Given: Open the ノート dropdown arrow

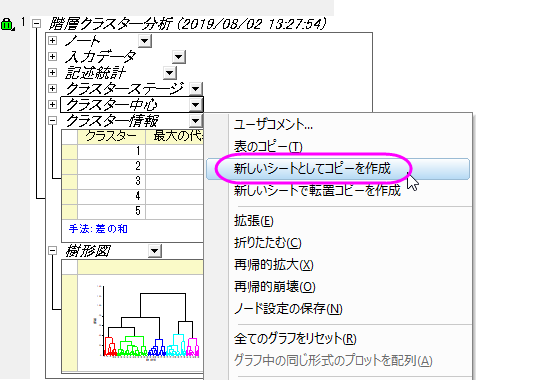Looking at the screenshot, I should (145, 41).
